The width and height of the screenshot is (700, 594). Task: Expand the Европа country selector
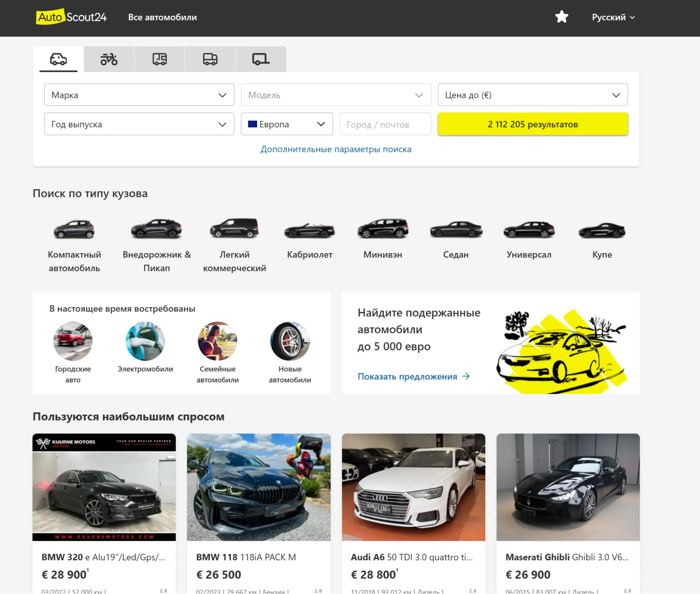[x=287, y=124]
